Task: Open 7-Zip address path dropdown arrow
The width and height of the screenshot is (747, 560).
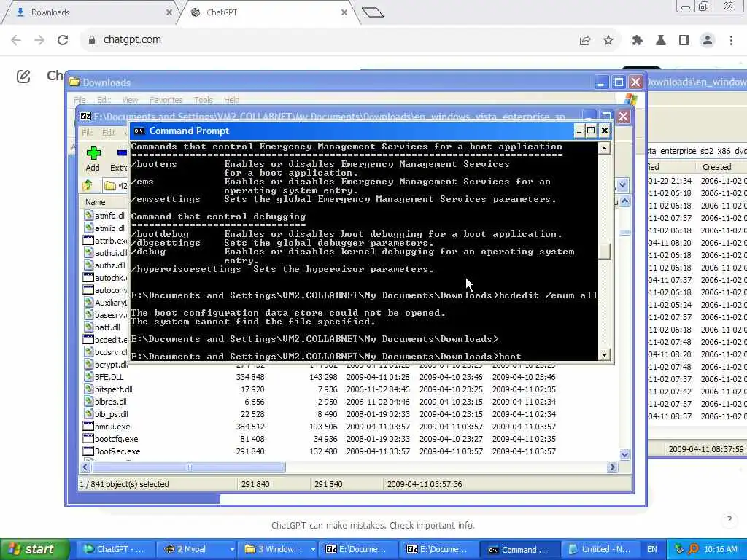Action: [623, 185]
